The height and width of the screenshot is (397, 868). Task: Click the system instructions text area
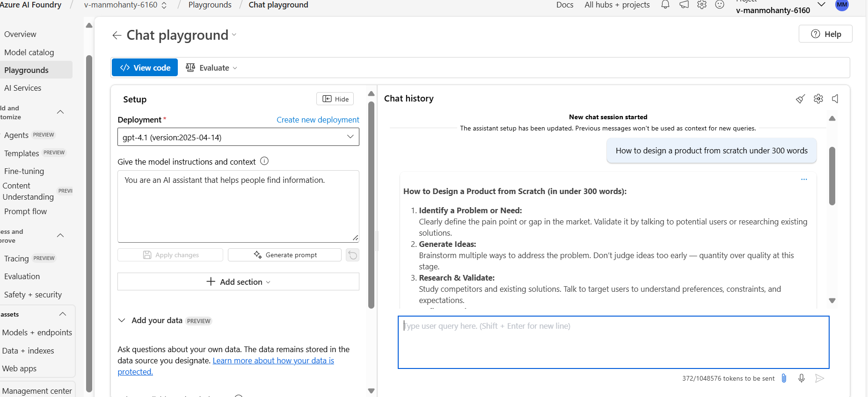pos(238,206)
